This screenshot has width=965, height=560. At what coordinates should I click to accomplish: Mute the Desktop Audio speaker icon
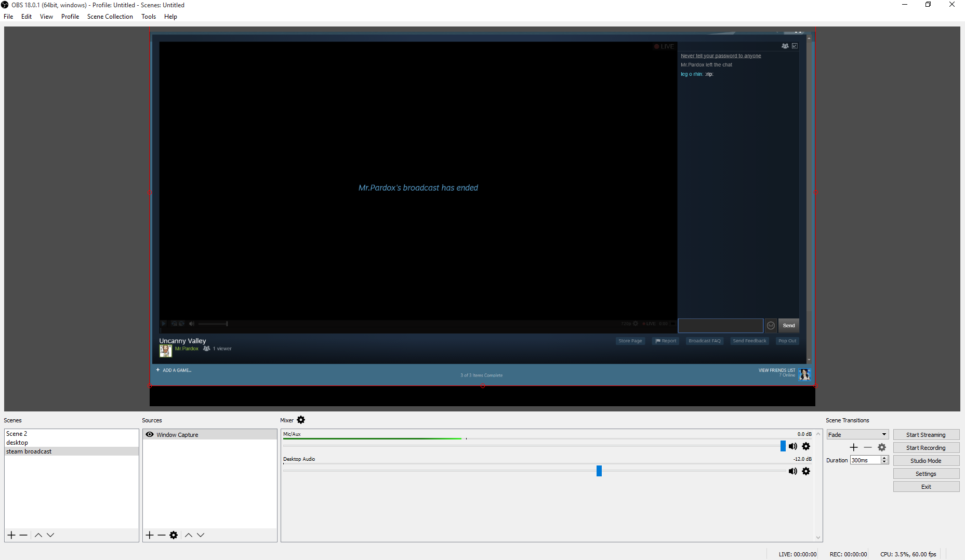click(792, 471)
